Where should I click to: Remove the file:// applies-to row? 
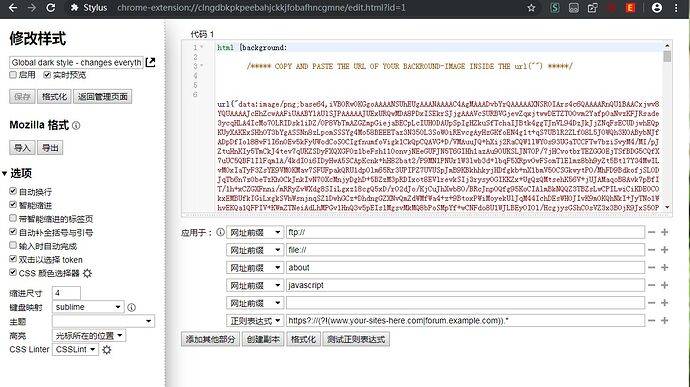click(651, 250)
